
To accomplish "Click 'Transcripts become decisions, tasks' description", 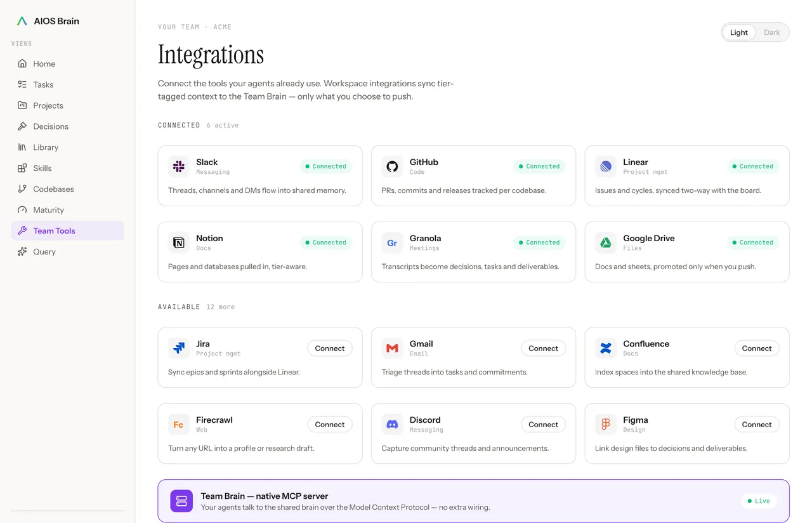I will pyautogui.click(x=470, y=267).
